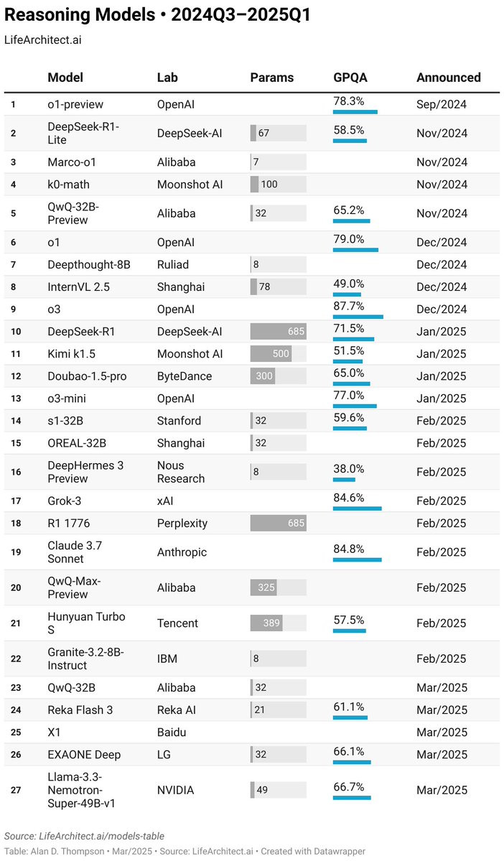Click the Announced column header
The image size is (504, 861).
pyautogui.click(x=449, y=78)
